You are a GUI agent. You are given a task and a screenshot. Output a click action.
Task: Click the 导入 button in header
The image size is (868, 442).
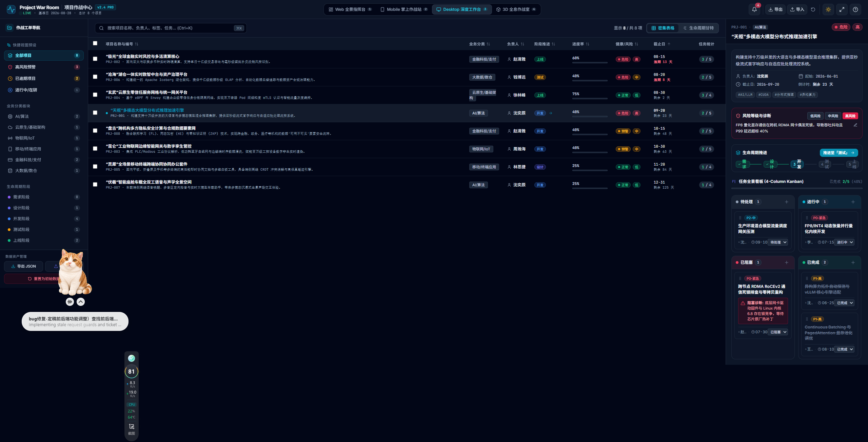[797, 9]
